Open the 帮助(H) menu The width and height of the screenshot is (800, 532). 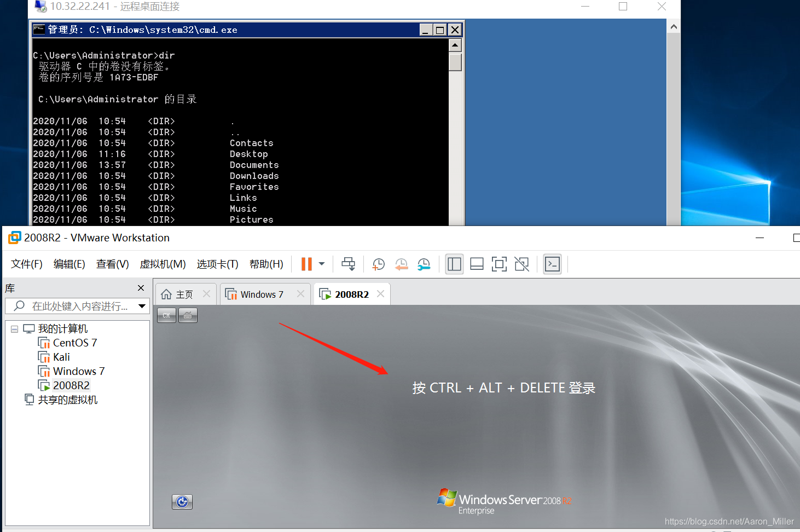click(x=266, y=264)
